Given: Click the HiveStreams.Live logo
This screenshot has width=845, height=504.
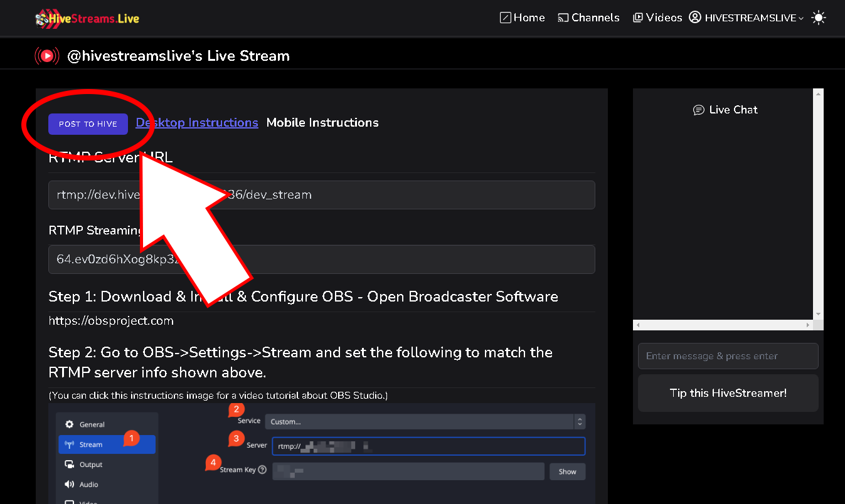Looking at the screenshot, I should [x=87, y=18].
